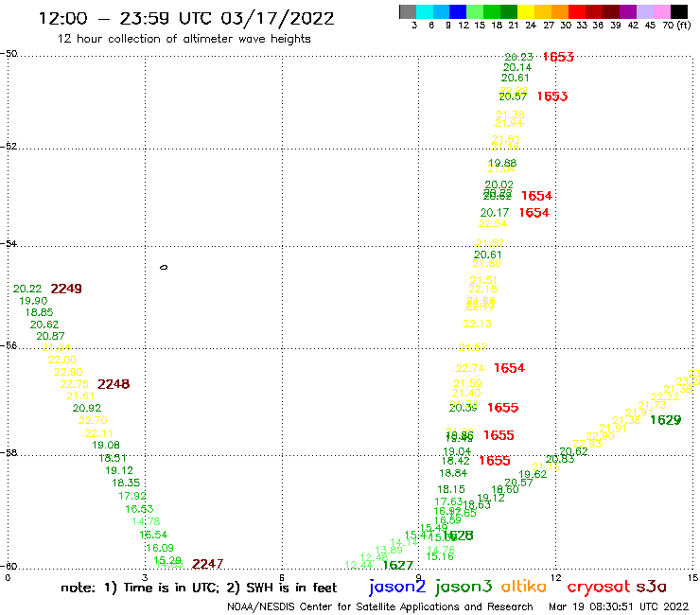The height and width of the screenshot is (615, 700).
Task: Click the latitude axis label "-58"
Action: point(9,453)
